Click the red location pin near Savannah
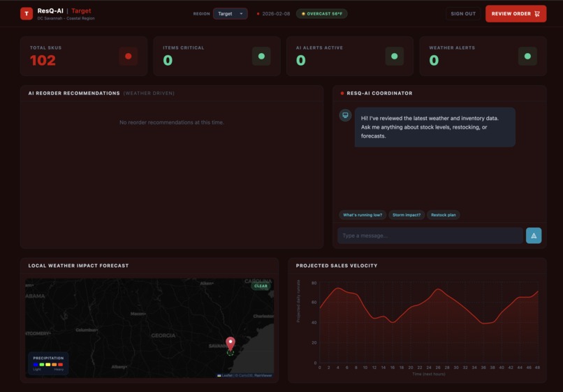The width and height of the screenshot is (563, 392). (230, 344)
